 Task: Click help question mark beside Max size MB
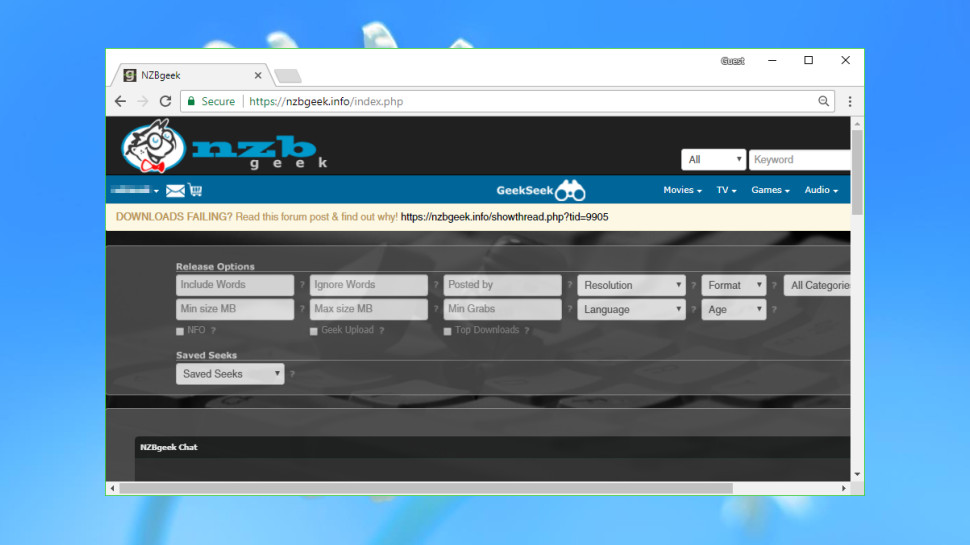[436, 309]
